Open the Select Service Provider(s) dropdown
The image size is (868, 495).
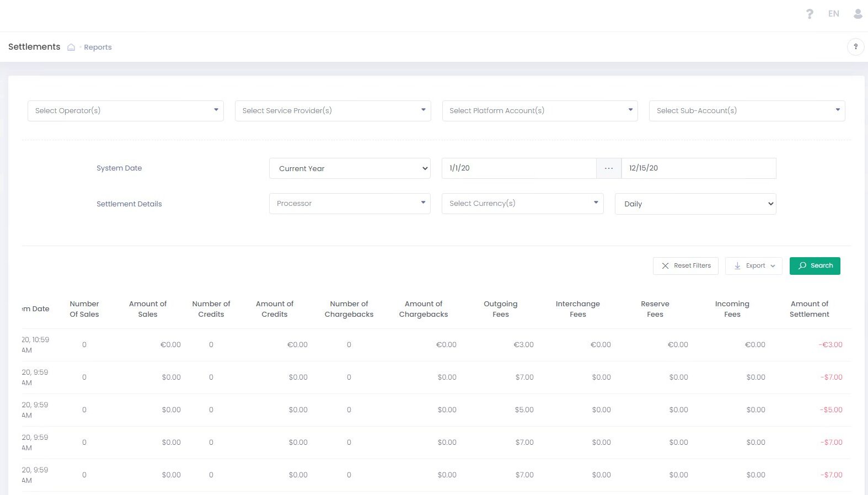pos(333,111)
